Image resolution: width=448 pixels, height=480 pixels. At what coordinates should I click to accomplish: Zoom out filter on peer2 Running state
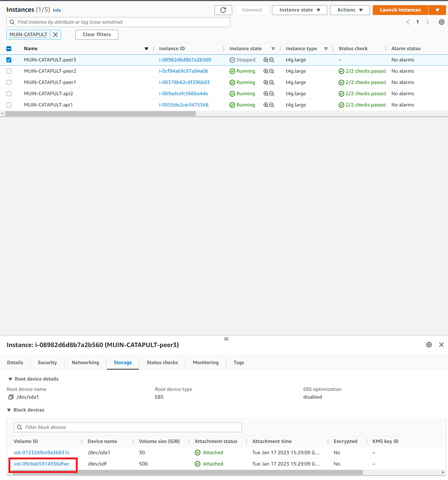[x=272, y=71]
